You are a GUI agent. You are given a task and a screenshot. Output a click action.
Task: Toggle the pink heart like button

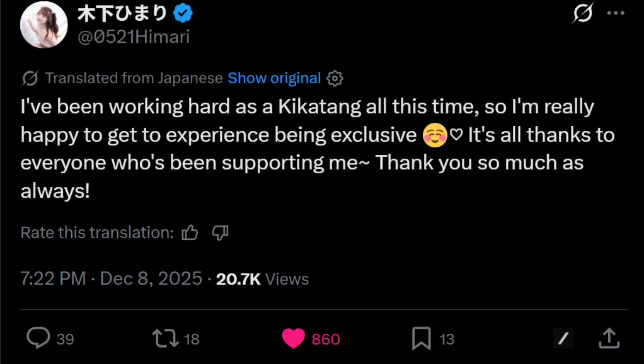click(x=293, y=339)
